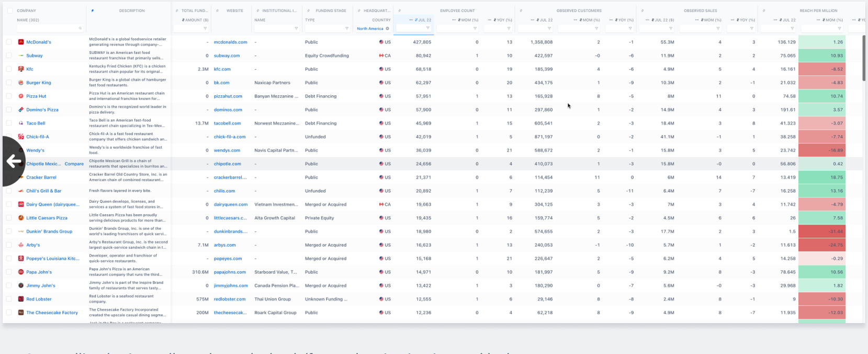Open the Reach Per Million MoM (%) options menu
This screenshot has height=354, width=868.
(x=819, y=20)
